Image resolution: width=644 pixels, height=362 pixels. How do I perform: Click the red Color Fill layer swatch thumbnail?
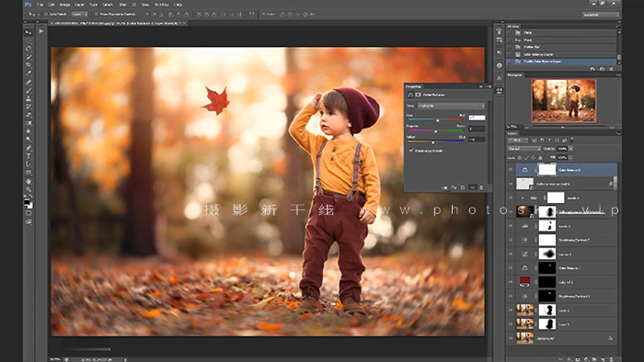525,282
